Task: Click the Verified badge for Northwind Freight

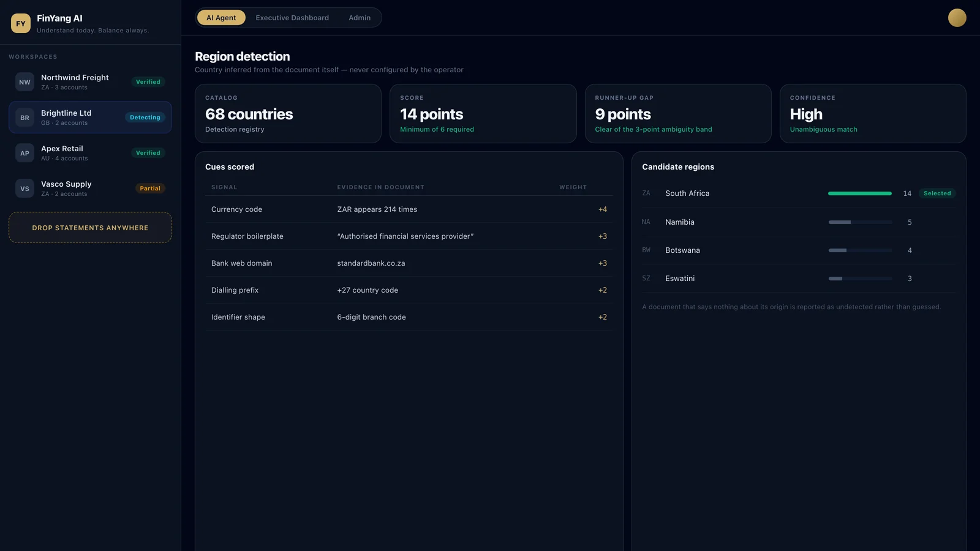Action: 148,82
